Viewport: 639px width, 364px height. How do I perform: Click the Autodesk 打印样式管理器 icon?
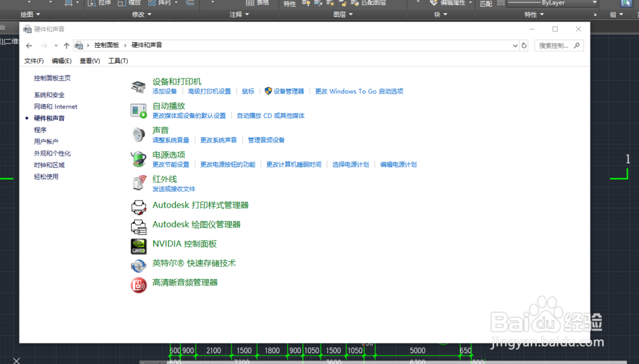139,208
